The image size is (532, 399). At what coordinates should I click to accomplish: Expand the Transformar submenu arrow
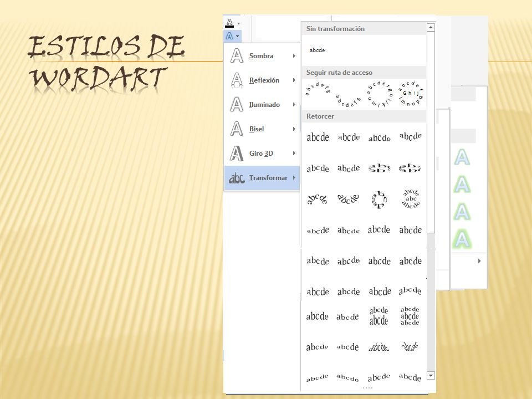pyautogui.click(x=294, y=178)
